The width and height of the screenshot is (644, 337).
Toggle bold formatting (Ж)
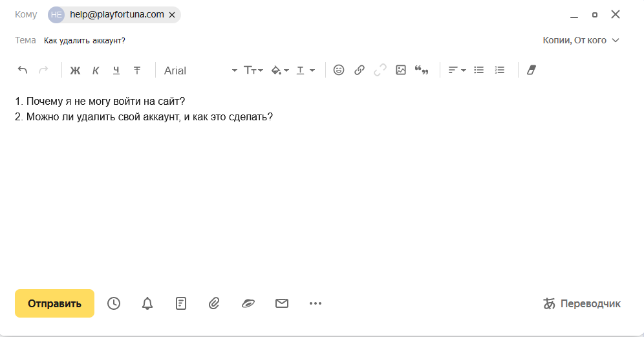(x=75, y=71)
